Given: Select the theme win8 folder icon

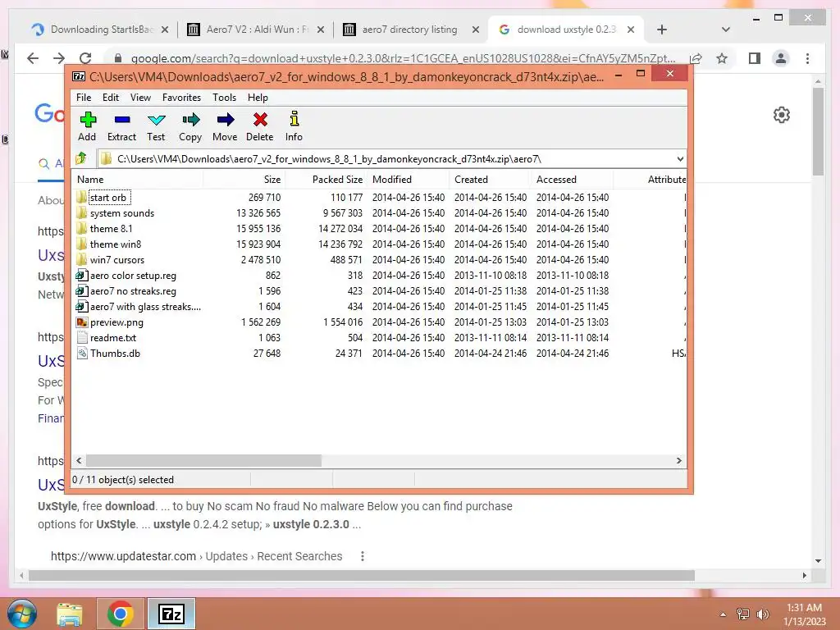Looking at the screenshot, I should 81,244.
